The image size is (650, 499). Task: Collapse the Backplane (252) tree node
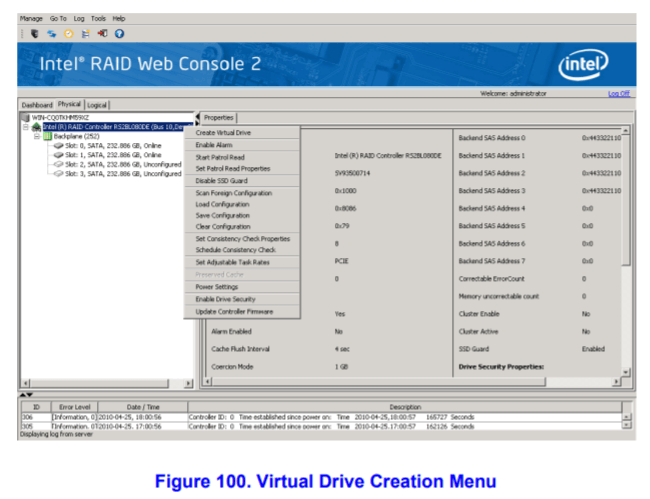pyautogui.click(x=37, y=136)
